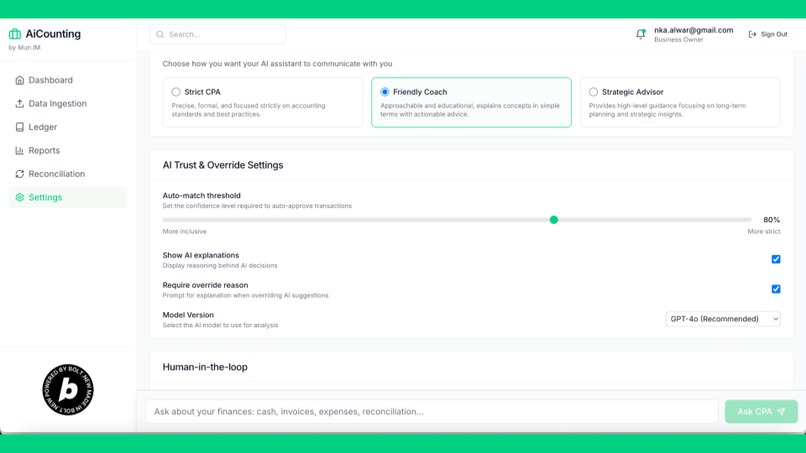
Task: Toggle Require override reason checkbox
Action: coord(776,289)
